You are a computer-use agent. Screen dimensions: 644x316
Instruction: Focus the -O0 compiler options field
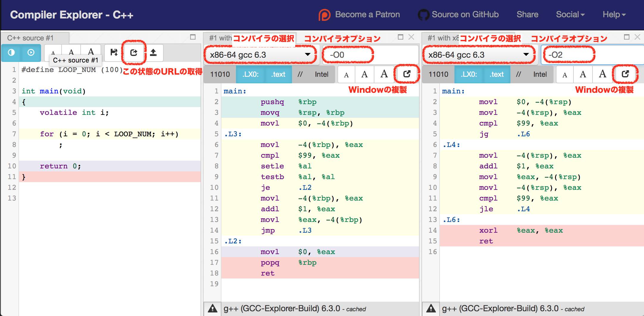point(370,55)
